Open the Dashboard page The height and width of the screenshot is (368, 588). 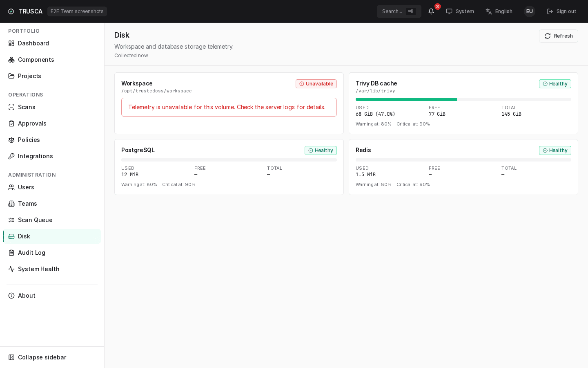click(x=52, y=43)
